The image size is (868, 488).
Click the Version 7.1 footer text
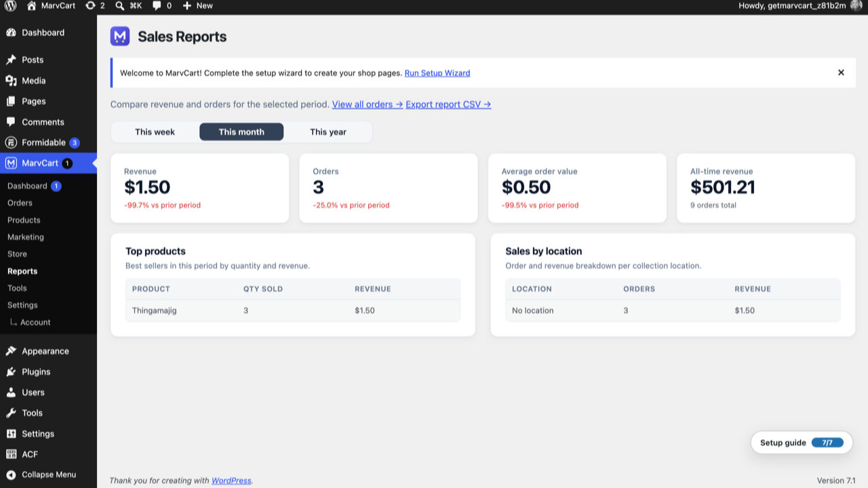pos(836,481)
